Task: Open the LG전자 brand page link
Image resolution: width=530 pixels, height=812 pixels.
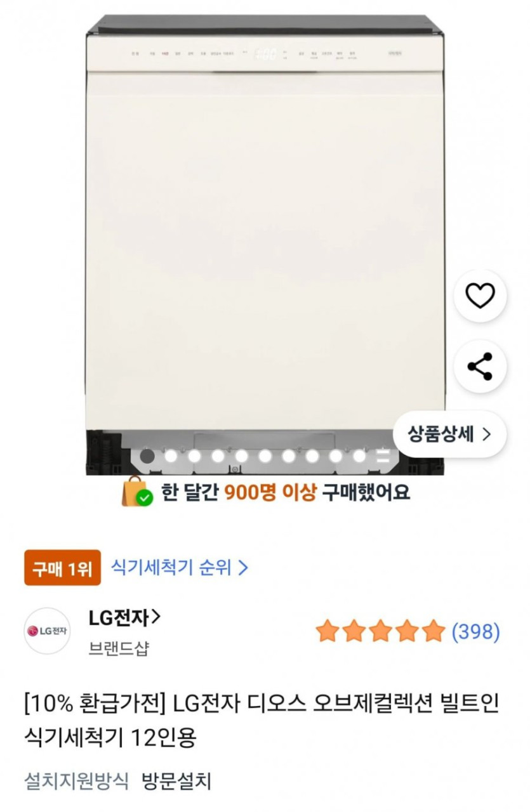Action: point(124,617)
